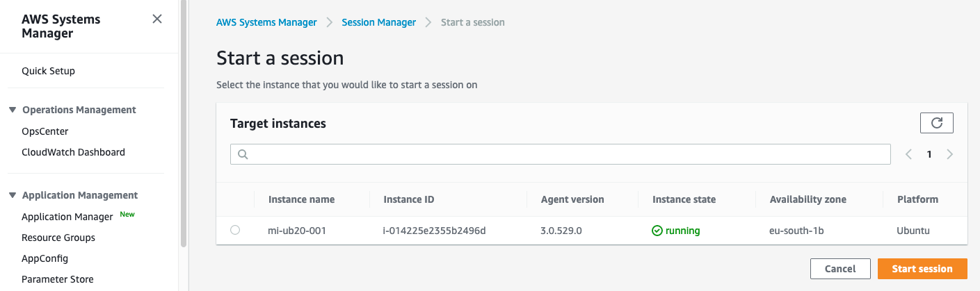Collapse the Operations Management section
Screen dimensions: 980x291
tap(13, 110)
